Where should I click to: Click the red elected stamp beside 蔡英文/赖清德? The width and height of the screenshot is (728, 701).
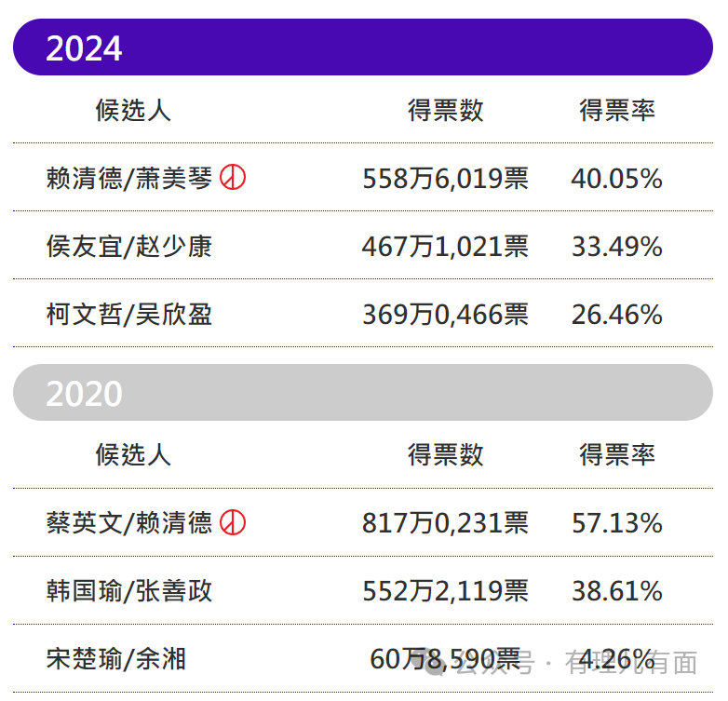pyautogui.click(x=233, y=522)
